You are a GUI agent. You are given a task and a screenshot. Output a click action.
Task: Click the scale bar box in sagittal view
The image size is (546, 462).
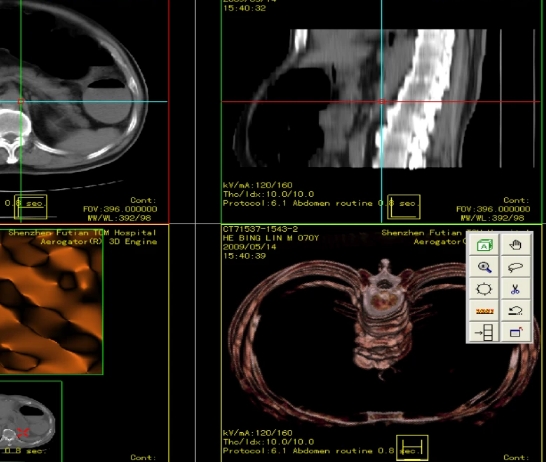[404, 207]
